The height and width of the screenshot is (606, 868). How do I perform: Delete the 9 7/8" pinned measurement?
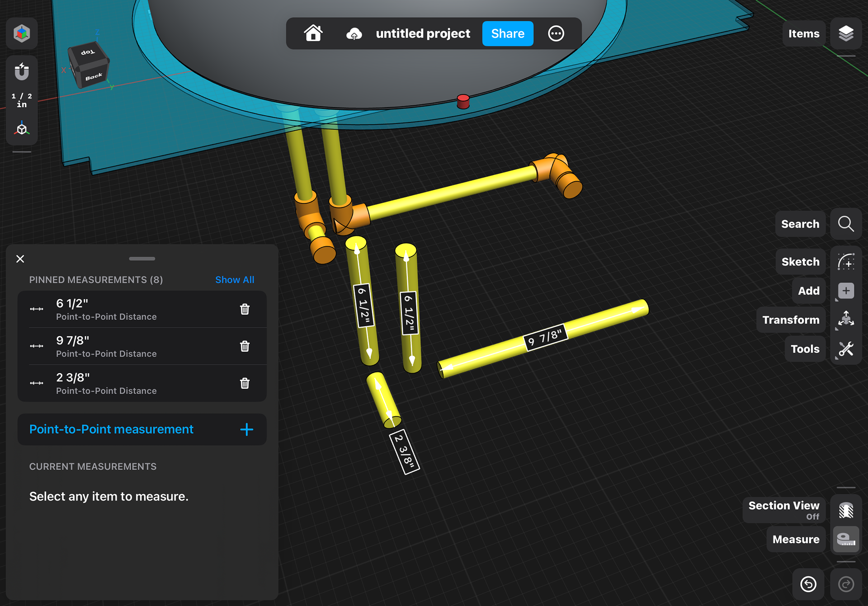pos(245,346)
